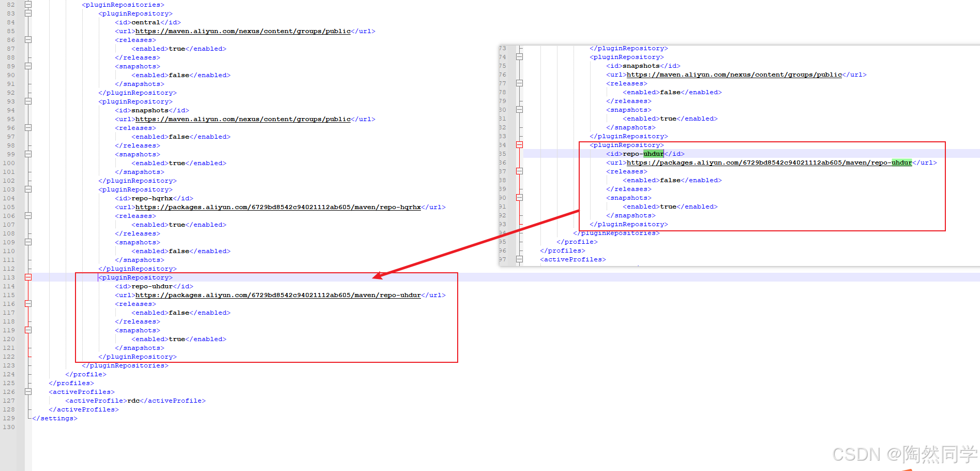Click the enabled false value on line 110
The height and width of the screenshot is (471, 980).
[179, 251]
